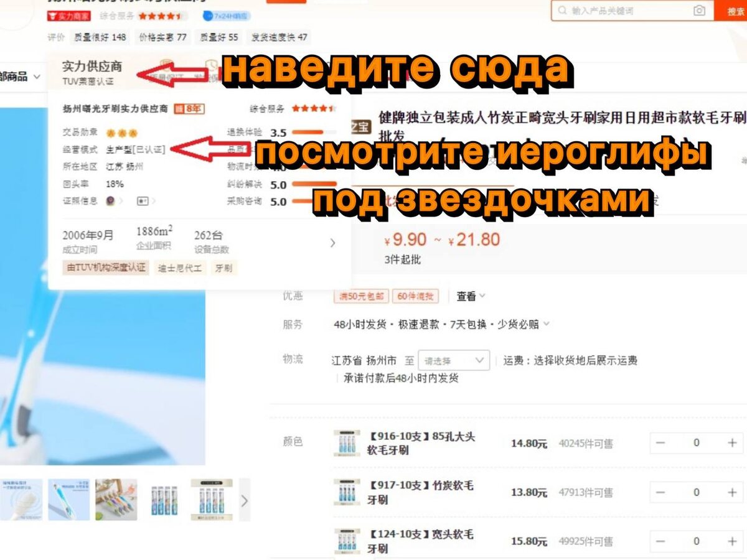Select the 质量好 55 review tag
747x560 pixels.
[218, 37]
